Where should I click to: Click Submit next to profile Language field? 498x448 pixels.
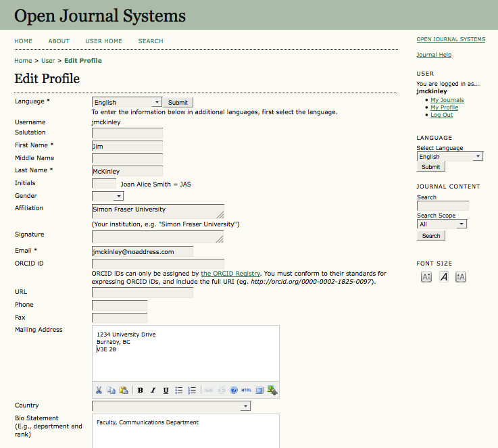click(x=178, y=102)
